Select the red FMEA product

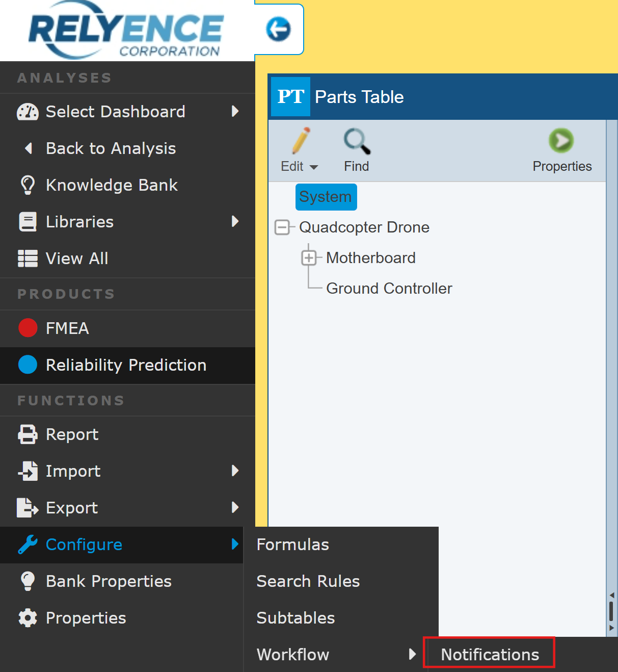point(67,328)
